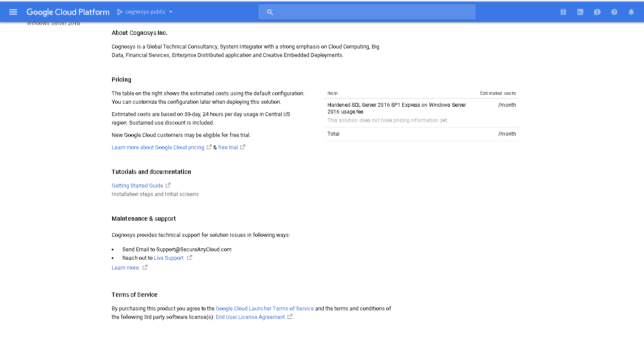Image resolution: width=644 pixels, height=338 pixels.
Task: Click the magnifier search icon
Action: point(270,12)
